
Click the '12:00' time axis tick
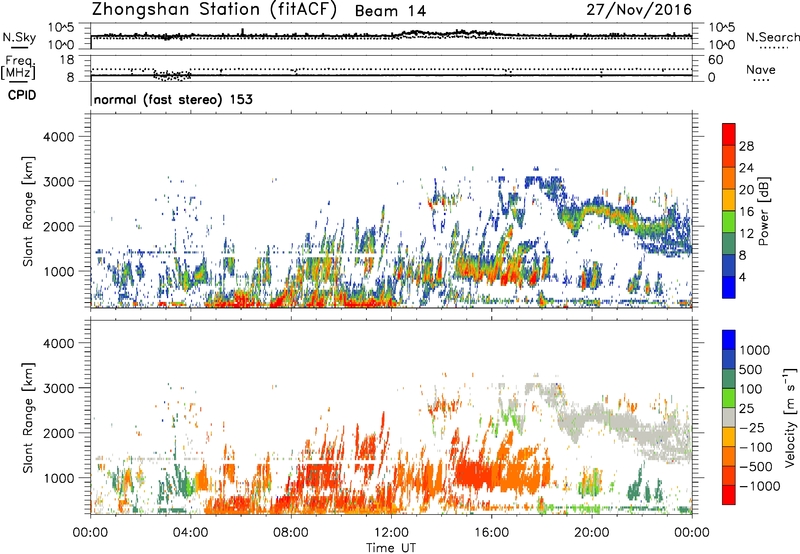pos(391,533)
